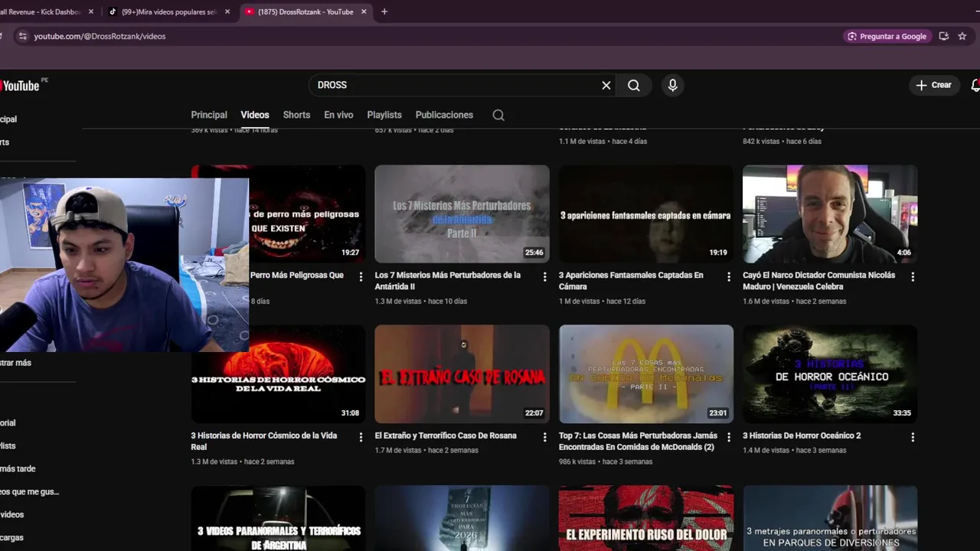Play the smiling man Maduro video thumbnail
The height and width of the screenshot is (551, 980).
[830, 214]
